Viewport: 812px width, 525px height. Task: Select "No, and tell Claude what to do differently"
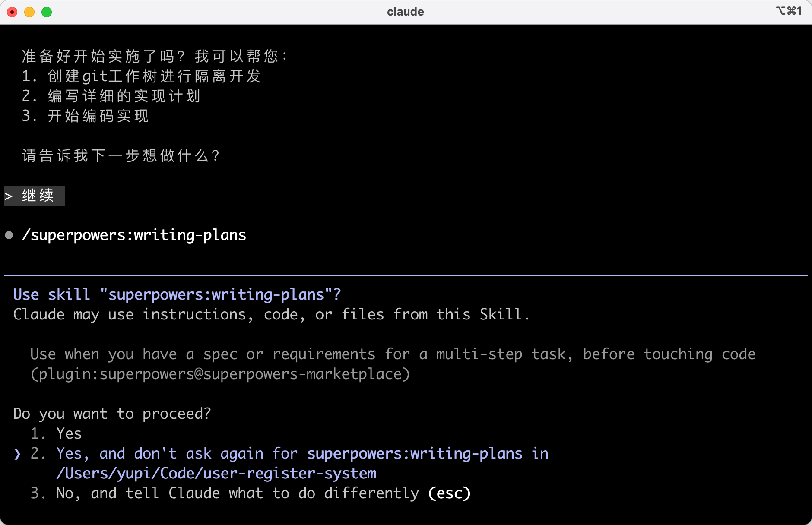point(238,493)
